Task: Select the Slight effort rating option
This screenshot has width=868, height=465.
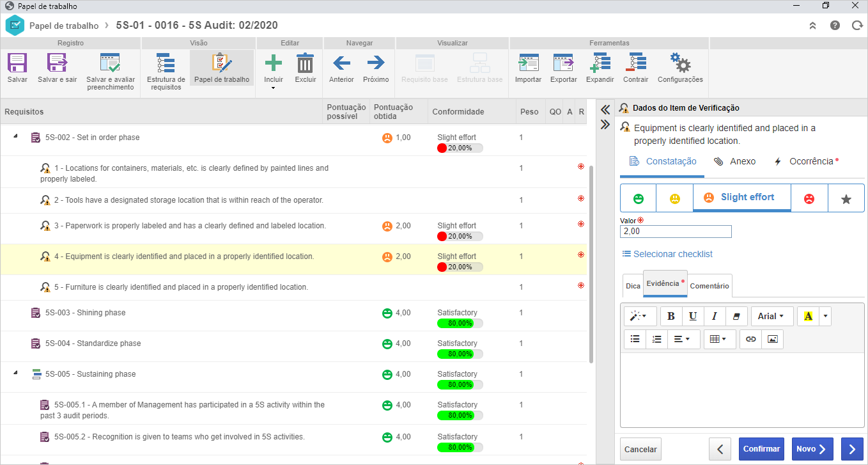Action: (x=741, y=198)
